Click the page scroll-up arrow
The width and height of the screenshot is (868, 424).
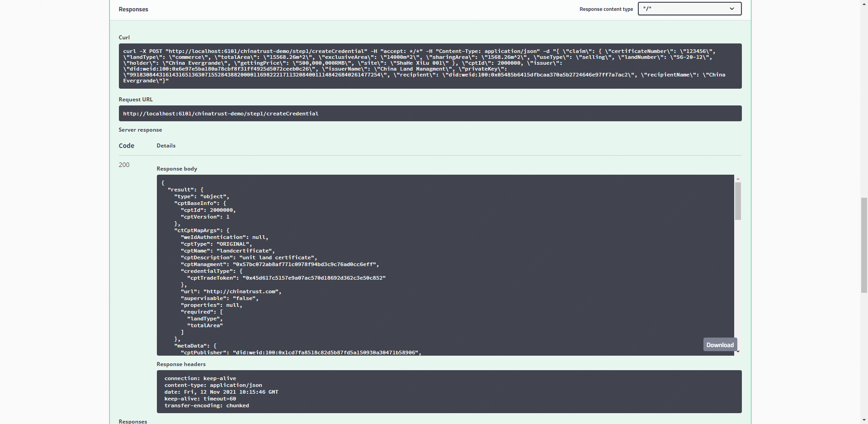pyautogui.click(x=864, y=3)
